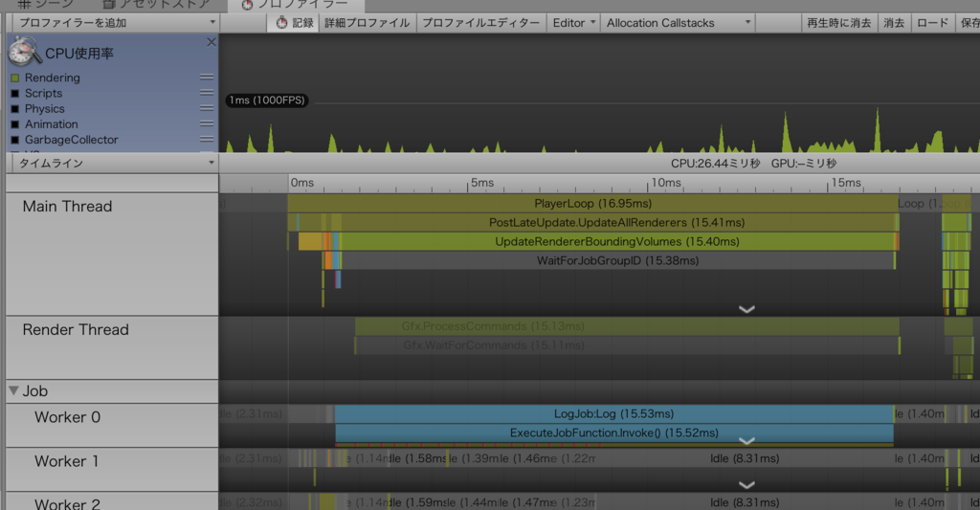
Task: Select ExecuteJobFunction.Invoke() sample
Action: (614, 432)
